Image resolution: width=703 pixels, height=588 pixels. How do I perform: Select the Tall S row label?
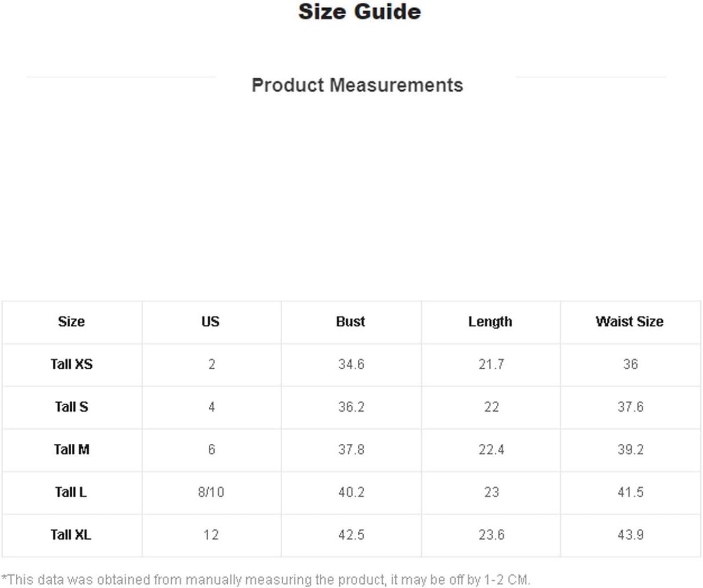(71, 406)
